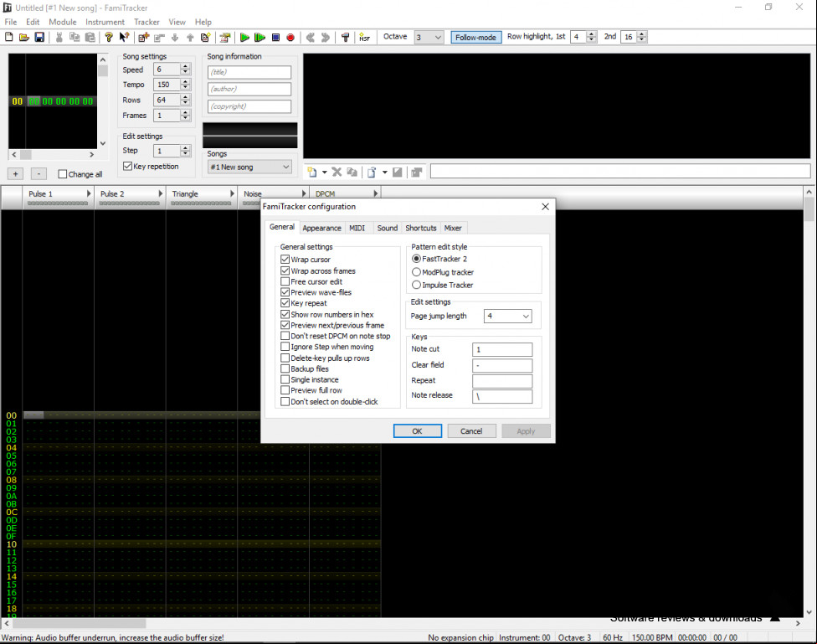The height and width of the screenshot is (644, 817).
Task: Open the New instrument dropdown arrow
Action: (x=324, y=172)
